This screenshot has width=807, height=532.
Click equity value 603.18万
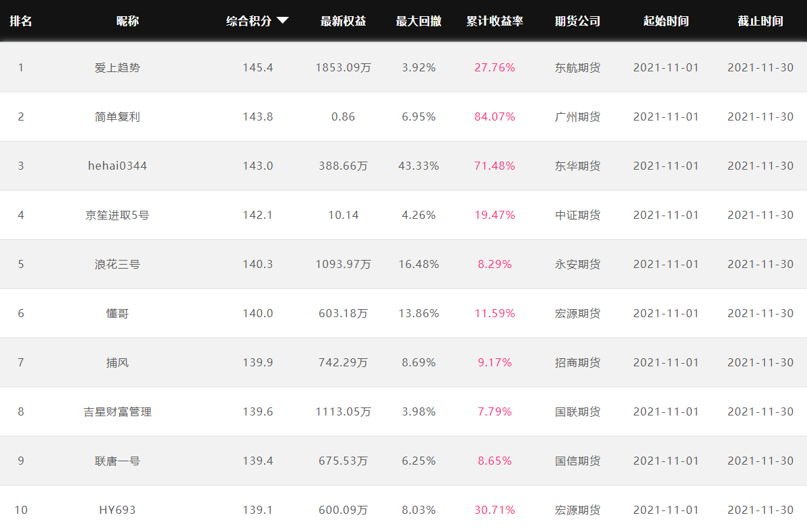(344, 313)
